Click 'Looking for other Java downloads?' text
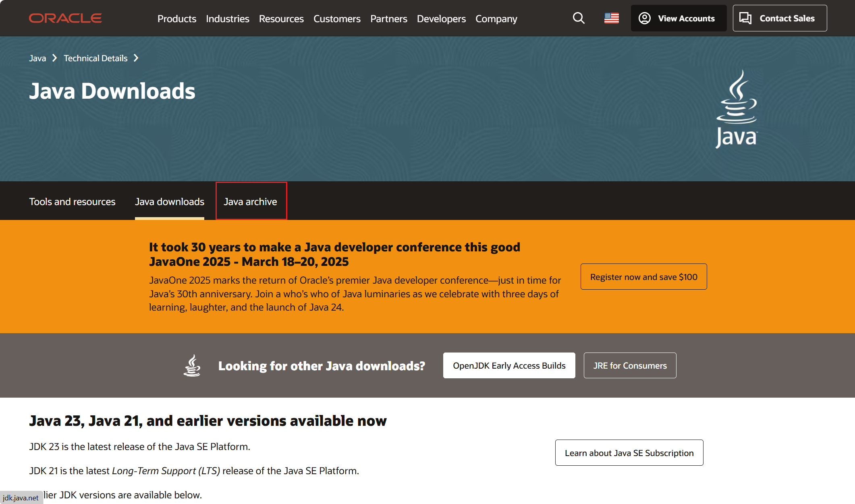Image resolution: width=855 pixels, height=504 pixels. coord(322,366)
